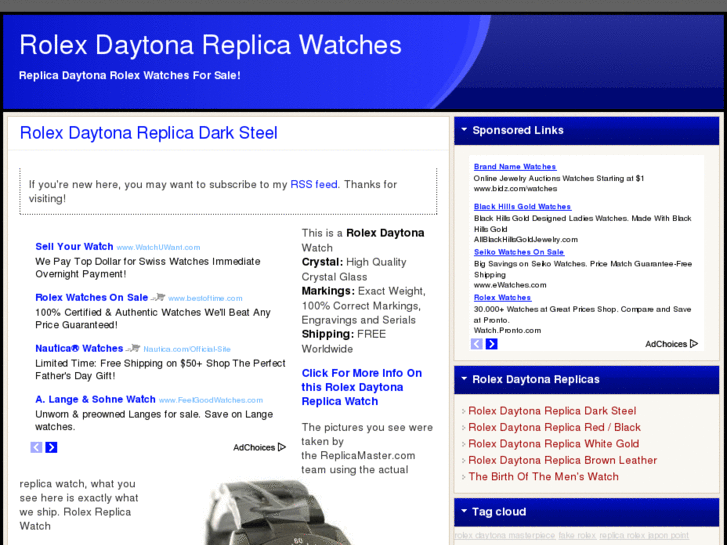Visit www.bestoftime.com ad URL
Viewport: 727px width, 545px height.
coord(205,298)
